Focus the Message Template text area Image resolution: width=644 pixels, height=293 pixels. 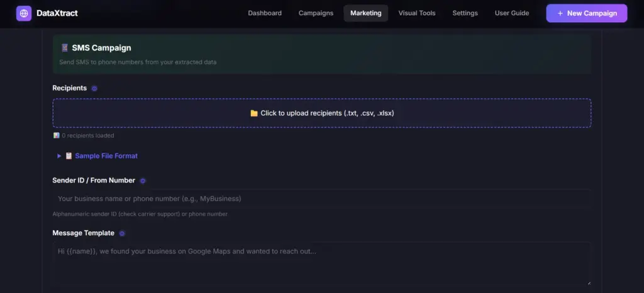click(322, 263)
